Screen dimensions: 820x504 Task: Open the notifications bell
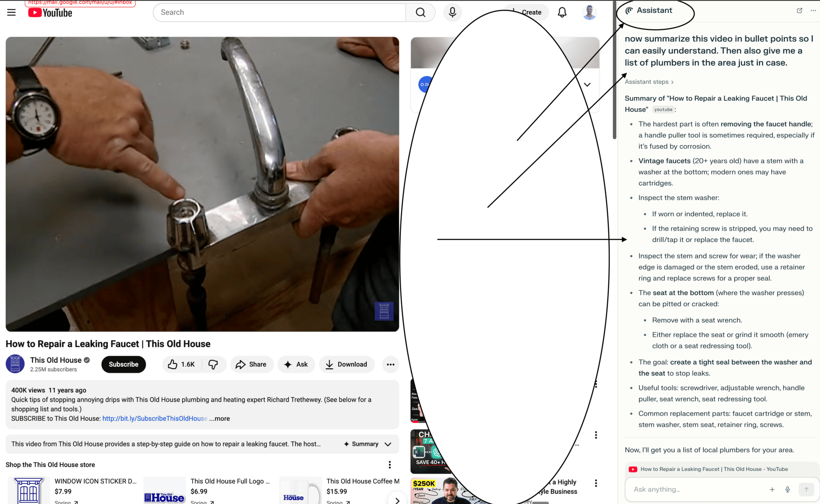[x=562, y=12]
